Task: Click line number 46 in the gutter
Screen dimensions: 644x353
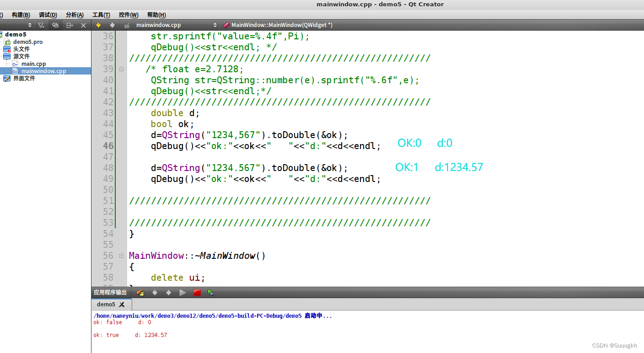Action: tap(108, 146)
